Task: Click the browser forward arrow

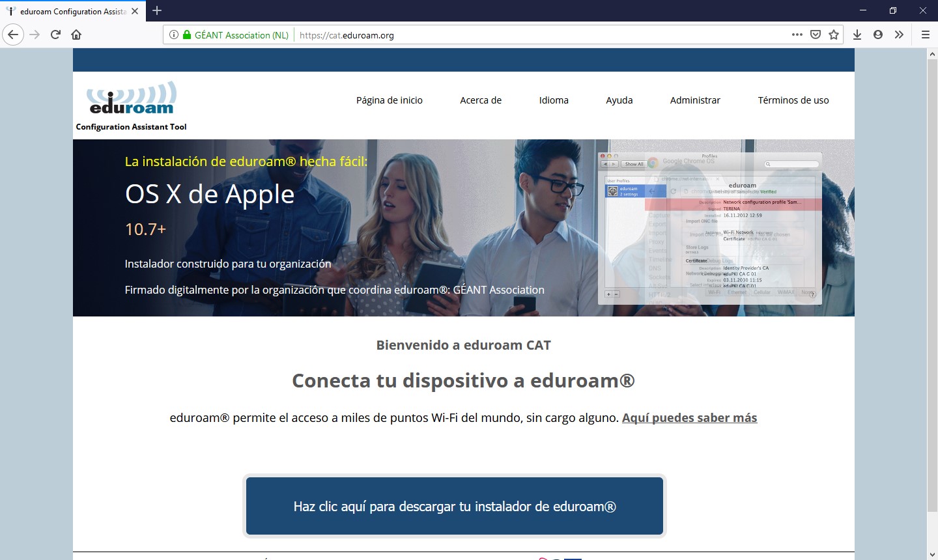Action: pos(35,35)
